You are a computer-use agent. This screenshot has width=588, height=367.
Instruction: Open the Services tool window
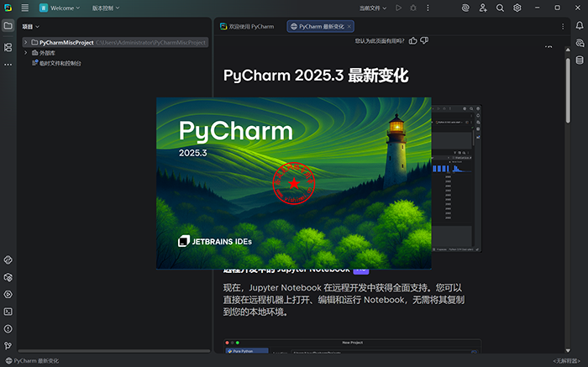click(8, 294)
